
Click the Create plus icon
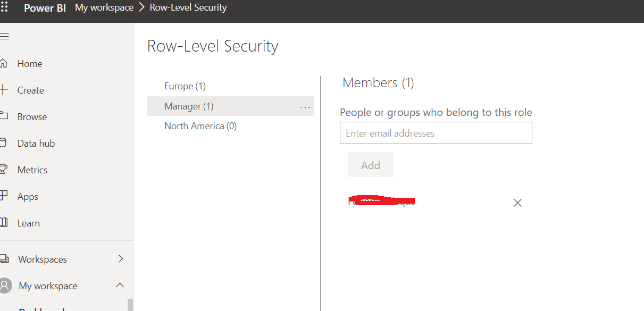pos(4,90)
